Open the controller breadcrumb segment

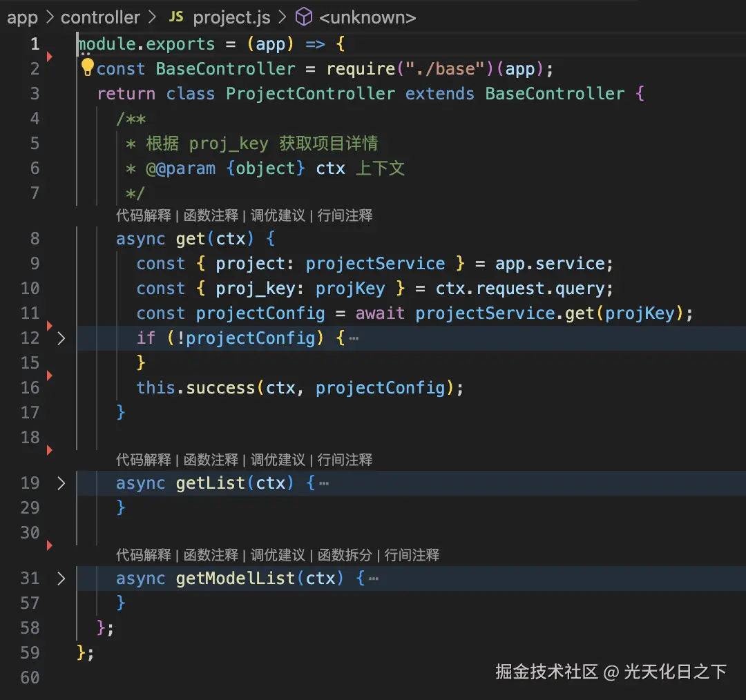click(x=100, y=17)
